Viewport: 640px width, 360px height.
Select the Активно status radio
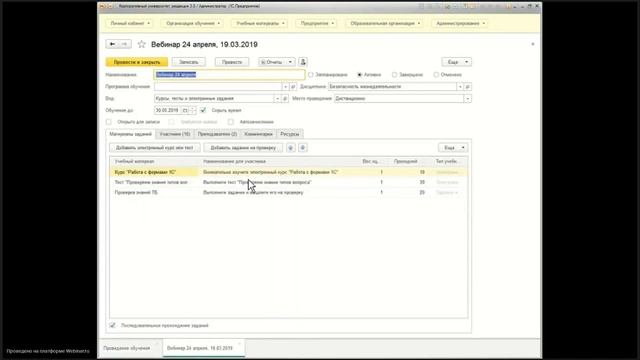[360, 75]
